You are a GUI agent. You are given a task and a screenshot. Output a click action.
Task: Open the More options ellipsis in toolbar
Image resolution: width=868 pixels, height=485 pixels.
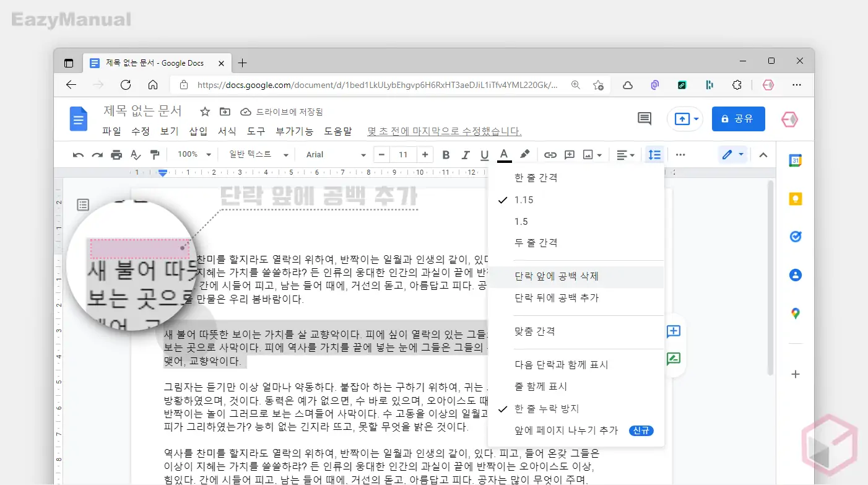click(x=680, y=155)
